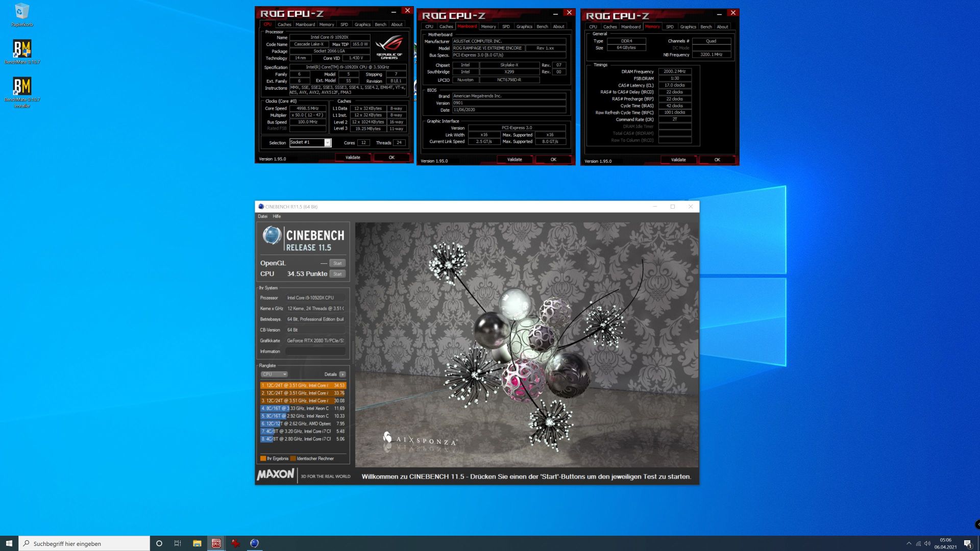
Task: Select About tab in the Memory CPU-Z window
Action: point(722,27)
